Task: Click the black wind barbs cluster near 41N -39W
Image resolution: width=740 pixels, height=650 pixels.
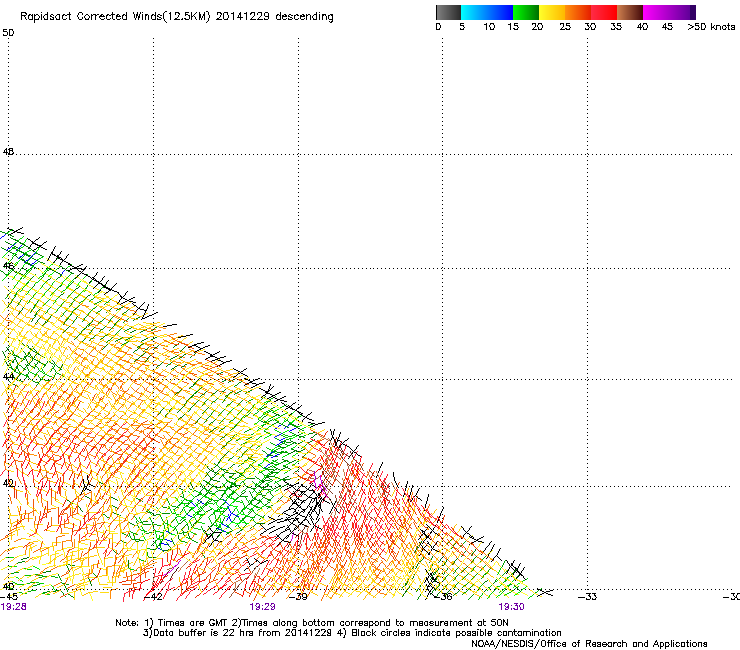Action: pos(297,512)
